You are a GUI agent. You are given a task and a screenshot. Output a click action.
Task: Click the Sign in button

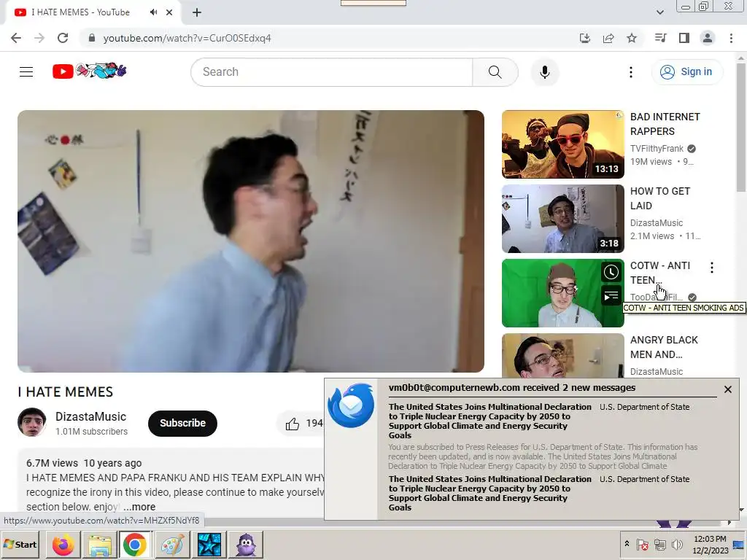point(686,72)
